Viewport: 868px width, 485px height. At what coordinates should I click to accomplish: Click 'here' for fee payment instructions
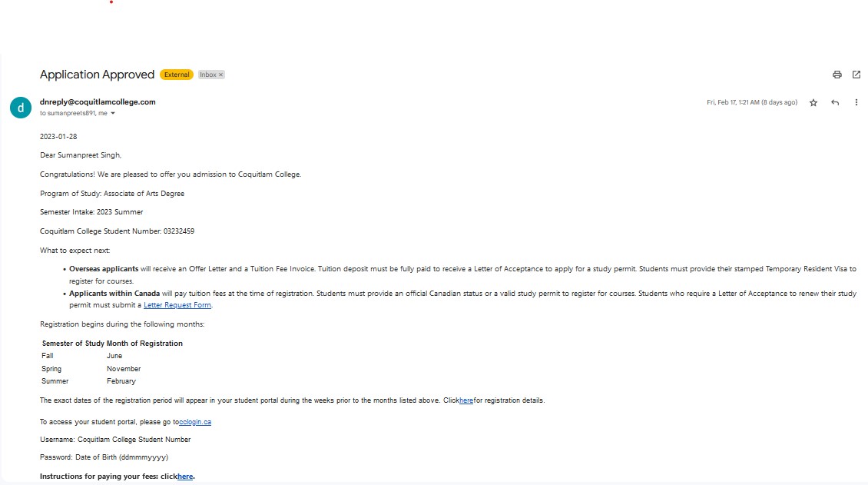[185, 476]
